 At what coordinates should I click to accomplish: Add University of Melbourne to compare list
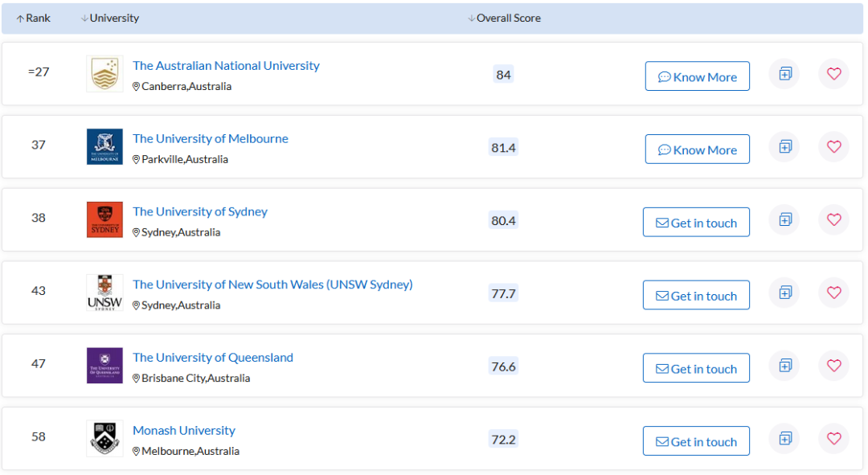tap(785, 147)
